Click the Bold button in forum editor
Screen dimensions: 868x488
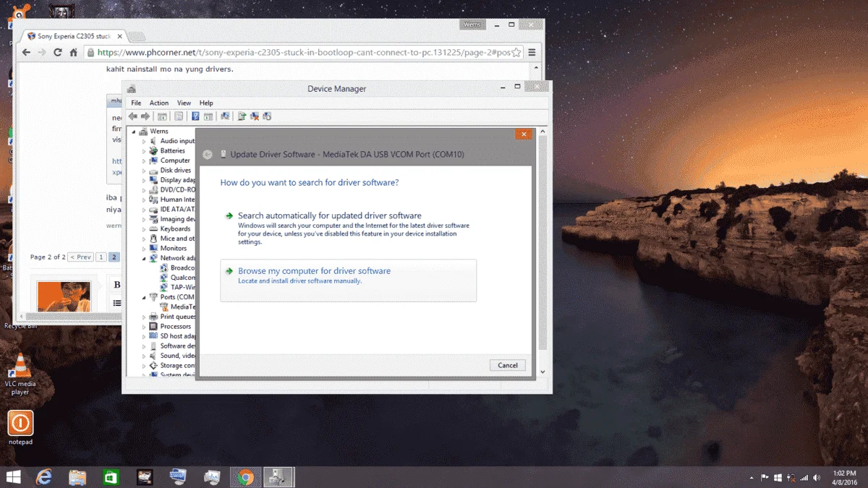[116, 285]
